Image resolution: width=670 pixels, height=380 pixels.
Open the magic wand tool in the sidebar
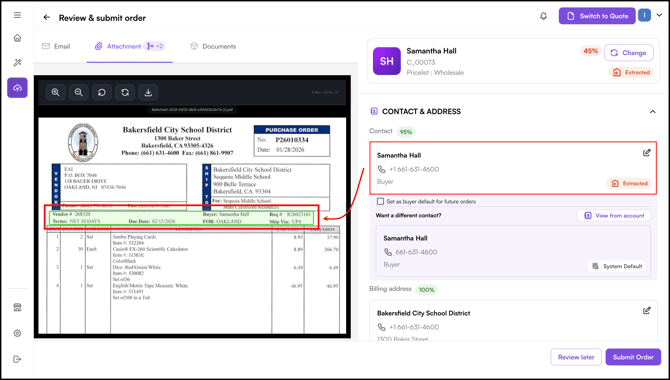(x=17, y=63)
